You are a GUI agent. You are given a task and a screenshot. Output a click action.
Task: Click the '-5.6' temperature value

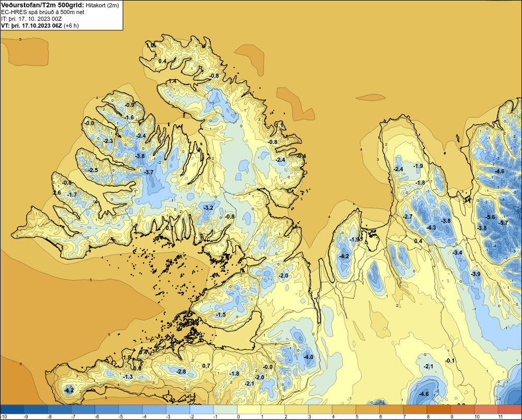(490, 217)
